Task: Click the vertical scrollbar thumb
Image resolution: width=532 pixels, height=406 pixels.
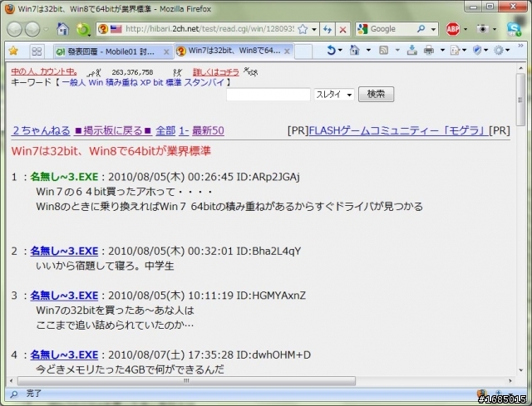Action: click(520, 100)
